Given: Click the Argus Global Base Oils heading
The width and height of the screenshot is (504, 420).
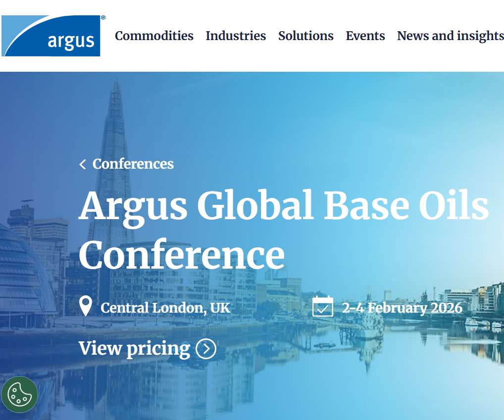Looking at the screenshot, I should [283, 205].
